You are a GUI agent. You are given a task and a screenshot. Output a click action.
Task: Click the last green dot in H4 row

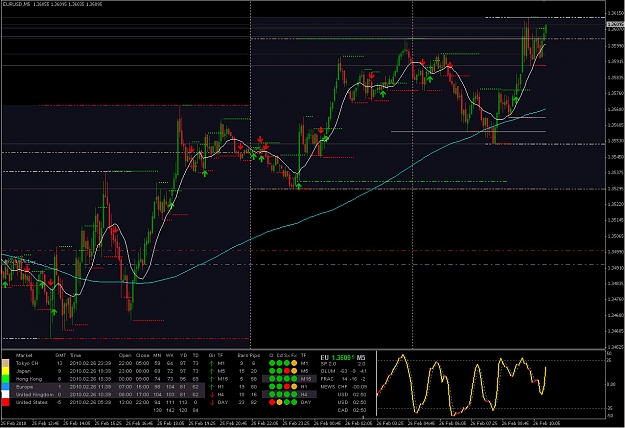pos(294,394)
